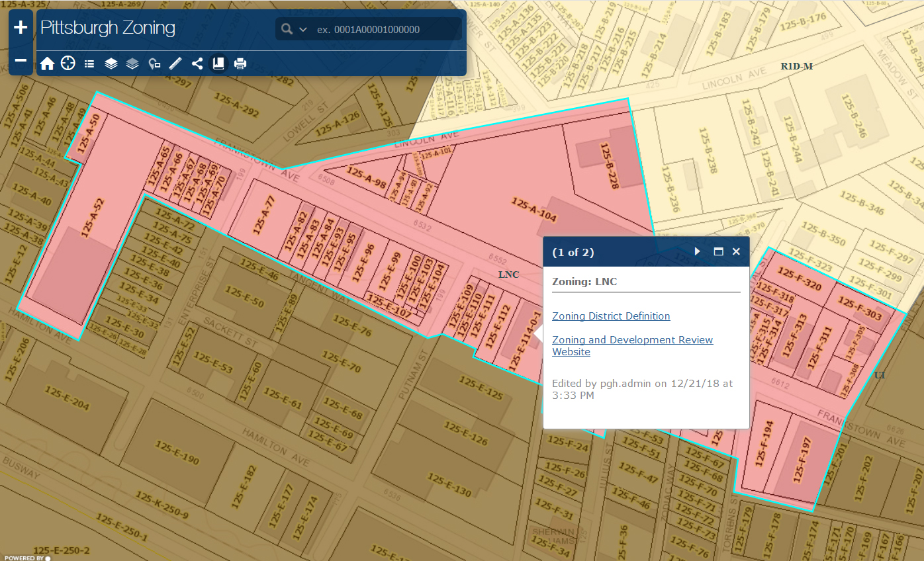Image resolution: width=924 pixels, height=561 pixels.
Task: Close the Zoning LNC popup
Action: click(x=736, y=251)
